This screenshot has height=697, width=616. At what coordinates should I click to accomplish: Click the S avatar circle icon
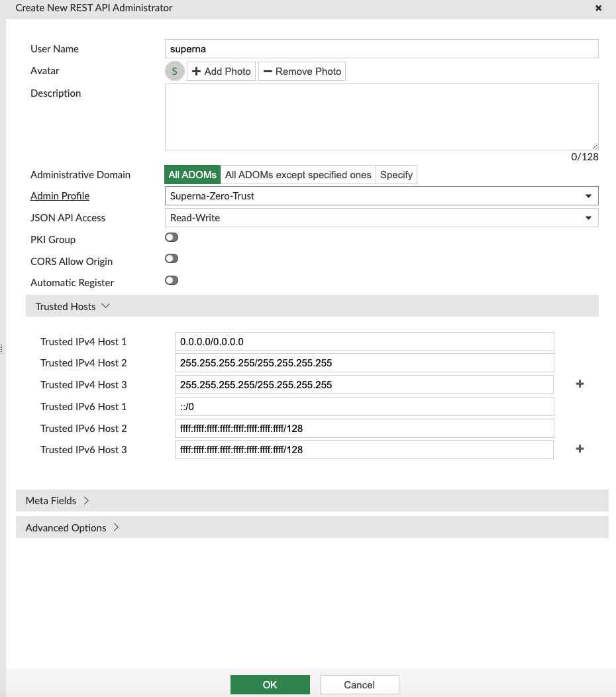tap(174, 72)
